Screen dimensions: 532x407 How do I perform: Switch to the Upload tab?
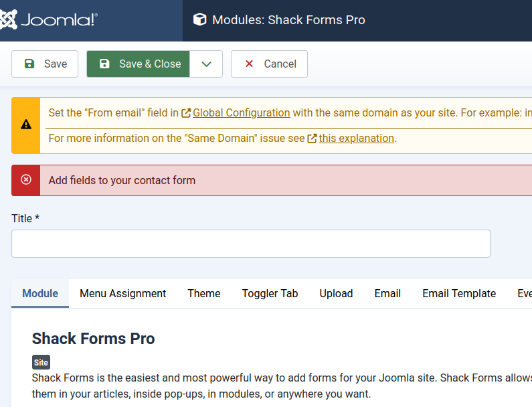tap(336, 293)
